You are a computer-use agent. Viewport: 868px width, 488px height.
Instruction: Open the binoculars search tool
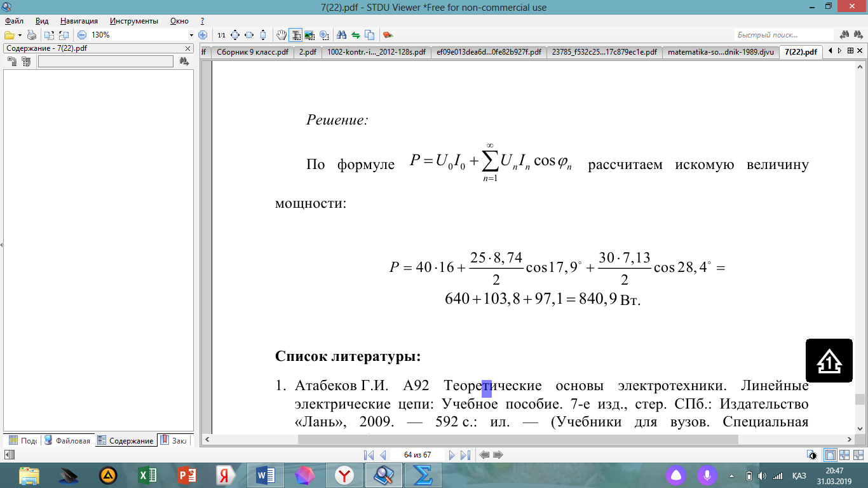coord(341,35)
